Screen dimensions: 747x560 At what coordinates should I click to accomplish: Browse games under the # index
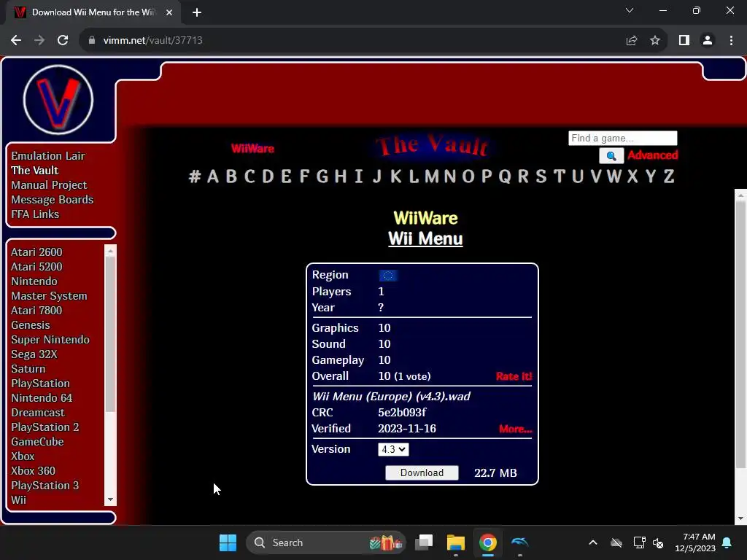[194, 176]
